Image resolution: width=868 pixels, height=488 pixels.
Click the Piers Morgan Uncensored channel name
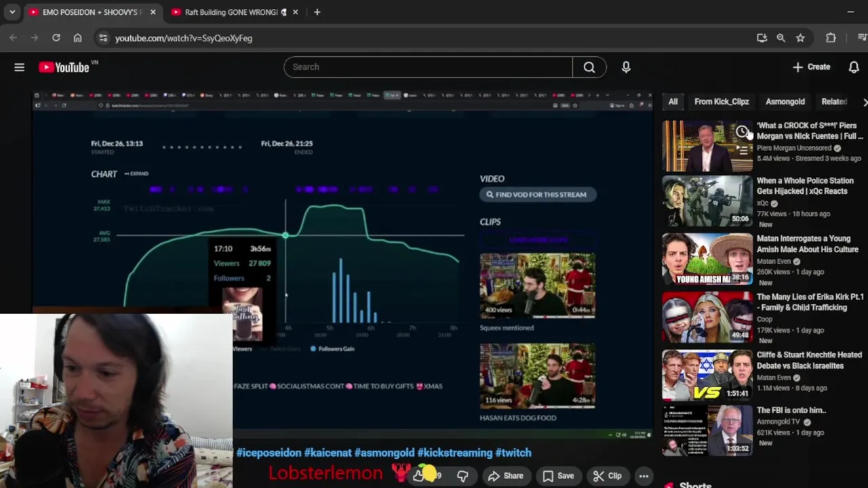coord(794,148)
